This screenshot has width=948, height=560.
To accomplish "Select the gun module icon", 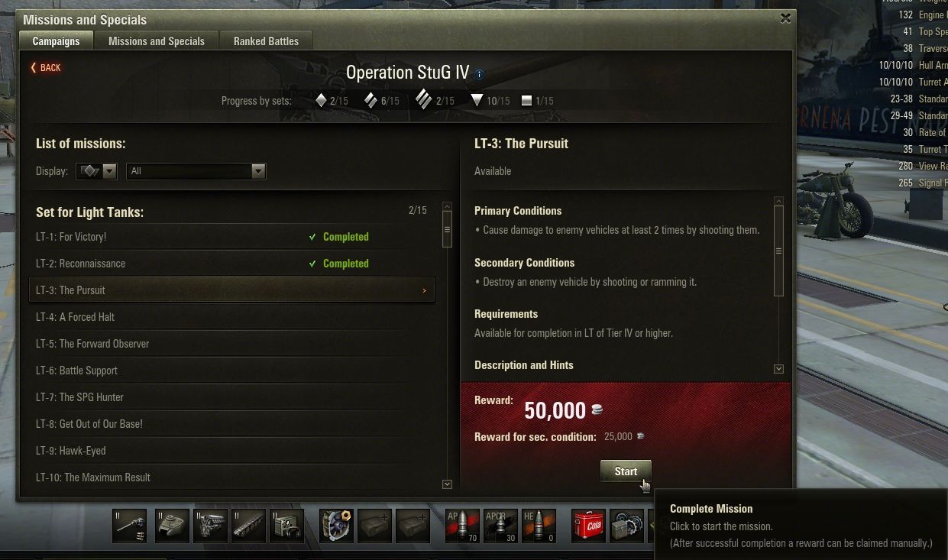I will click(x=129, y=526).
